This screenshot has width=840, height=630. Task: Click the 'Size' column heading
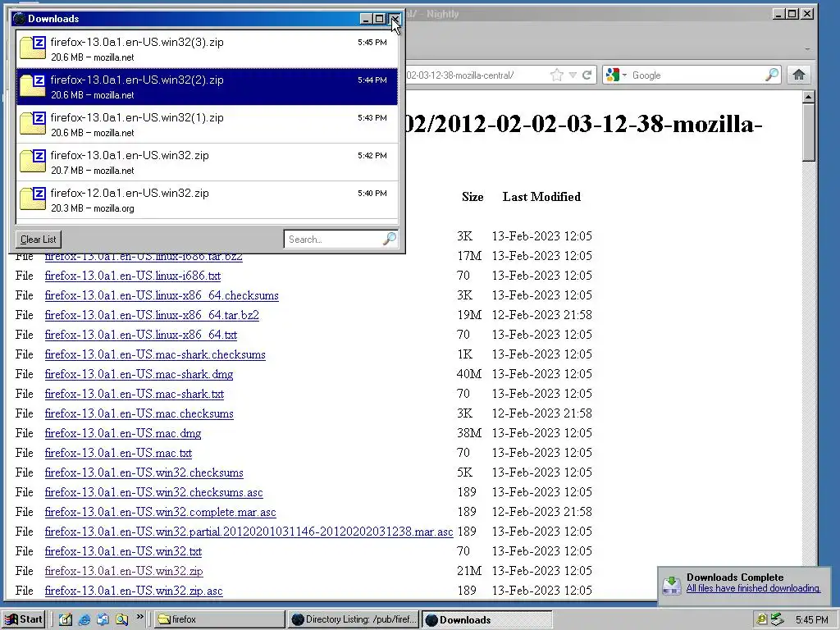472,197
